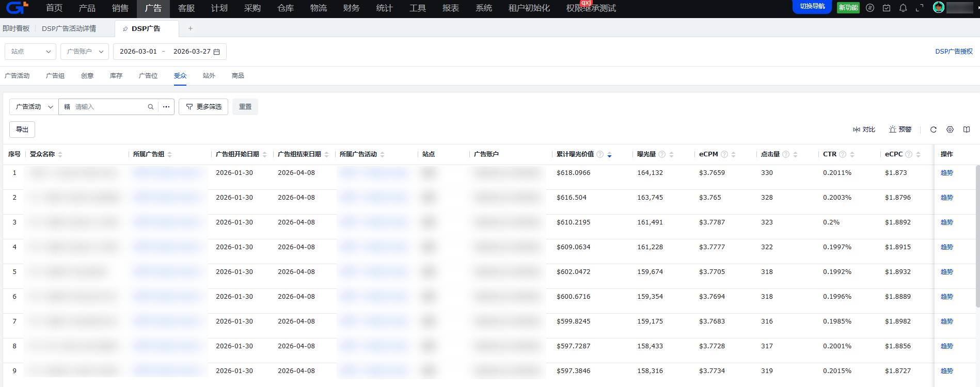Open the 对比 compare tool
Viewport: 980px width, 387px height.
(x=864, y=130)
